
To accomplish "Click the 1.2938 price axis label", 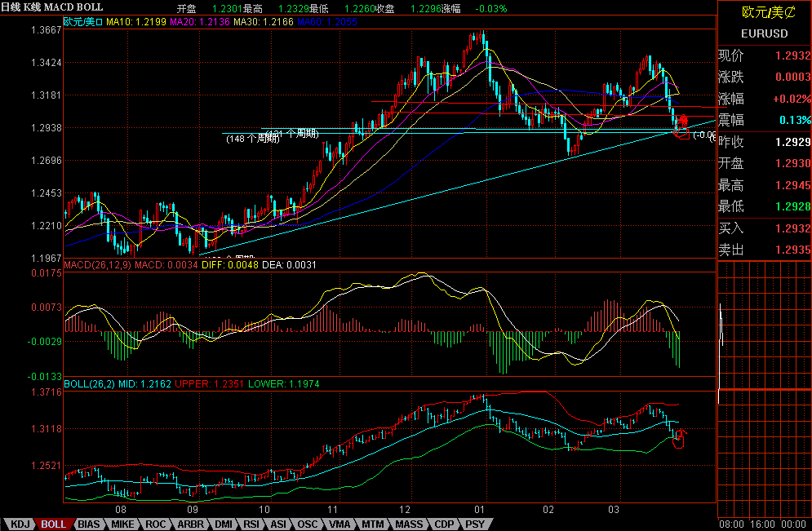I will coord(46,128).
